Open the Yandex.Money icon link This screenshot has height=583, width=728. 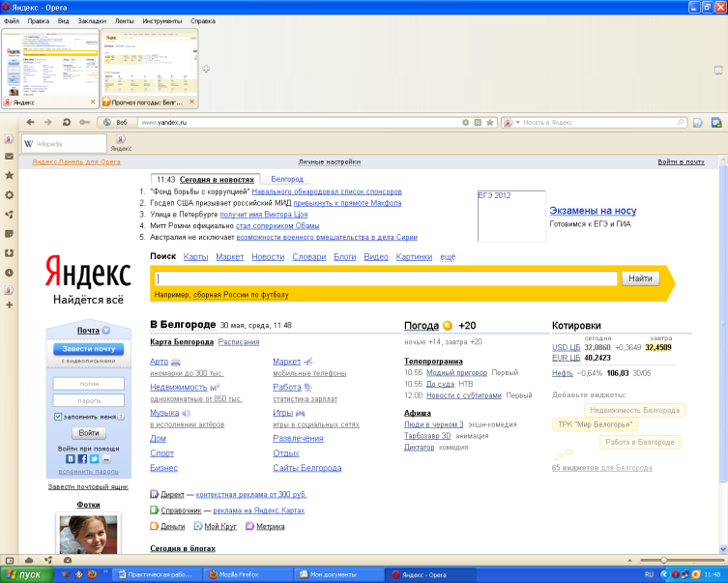click(154, 526)
